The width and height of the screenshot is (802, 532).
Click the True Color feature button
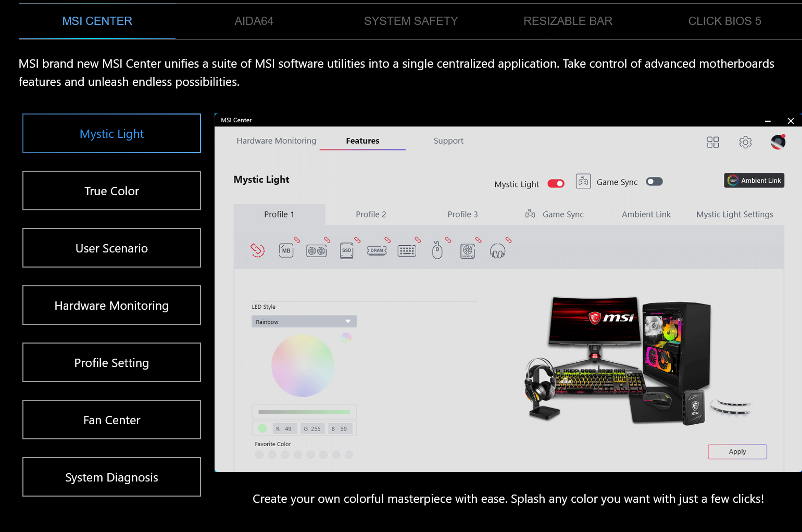point(111,191)
